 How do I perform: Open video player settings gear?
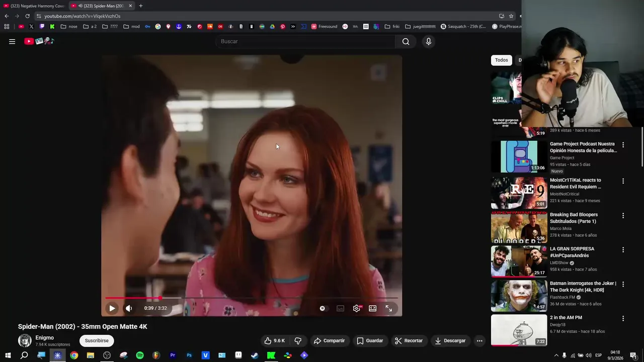tap(357, 308)
